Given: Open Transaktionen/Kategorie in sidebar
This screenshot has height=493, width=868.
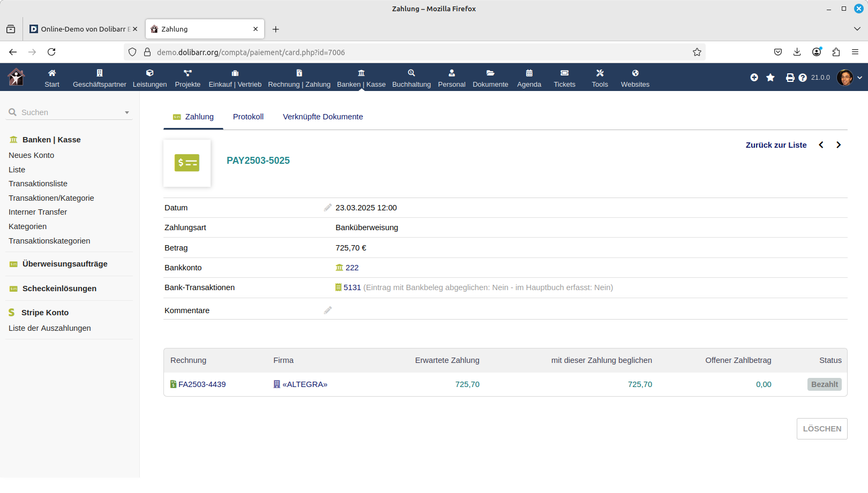Looking at the screenshot, I should click(x=51, y=198).
